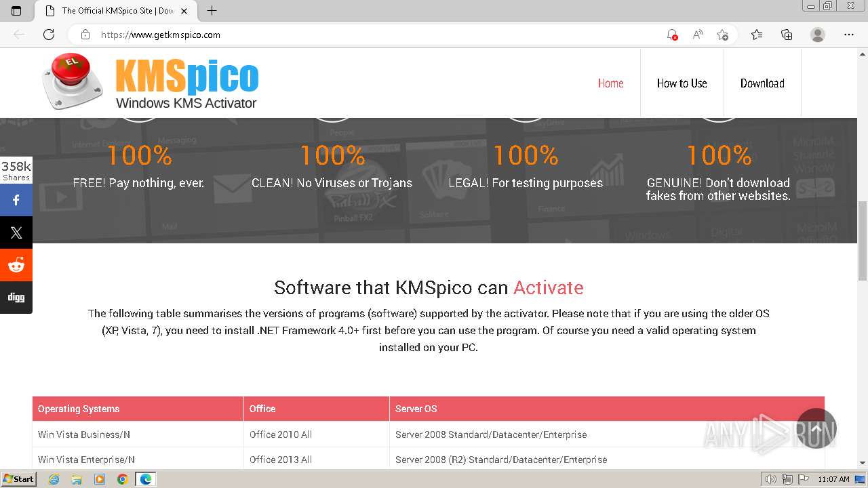Click Server 2008 Standard/Datacenter/Enterprise cell
868x488 pixels.
pyautogui.click(x=607, y=434)
